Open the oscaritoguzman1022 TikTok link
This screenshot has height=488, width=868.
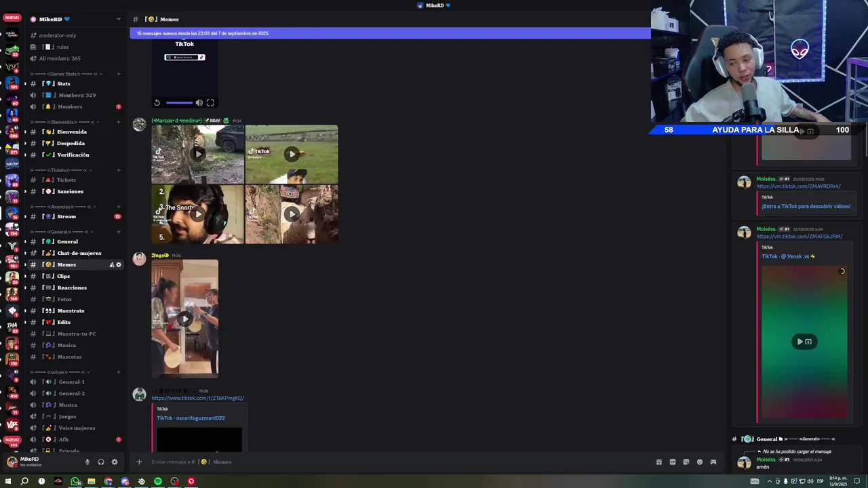[191, 418]
